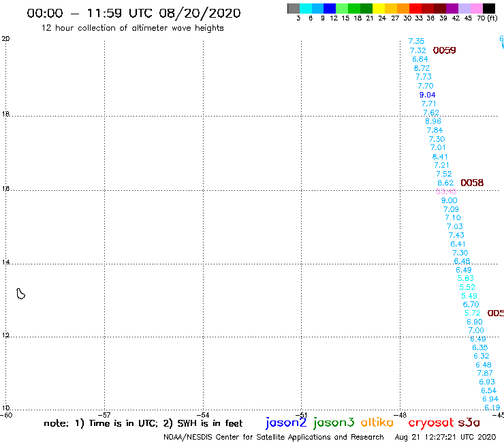Click the 7.73 wave height reading
This screenshot has height=443, width=504.
[424, 77]
